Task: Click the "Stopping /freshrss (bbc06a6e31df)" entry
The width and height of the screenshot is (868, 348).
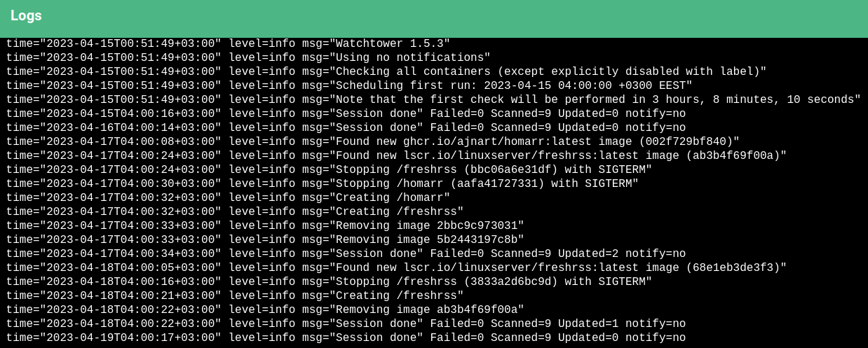Action: [330, 169]
